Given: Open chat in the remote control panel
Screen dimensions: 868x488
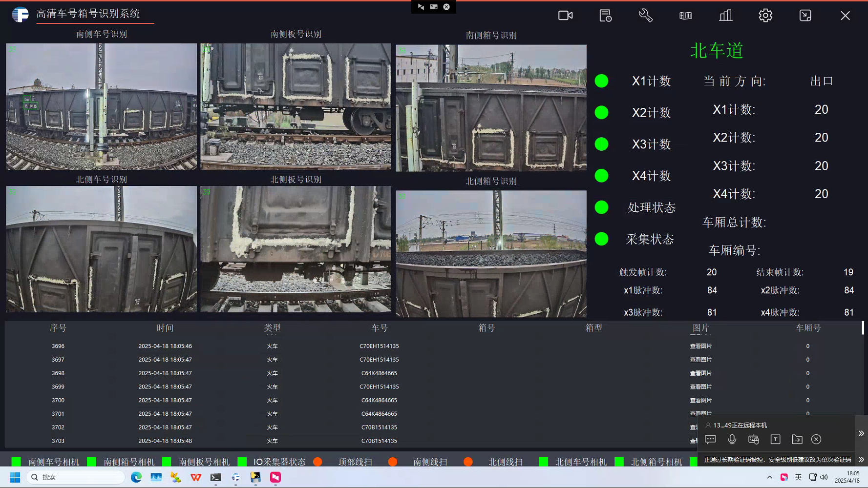Looking at the screenshot, I should (710, 439).
